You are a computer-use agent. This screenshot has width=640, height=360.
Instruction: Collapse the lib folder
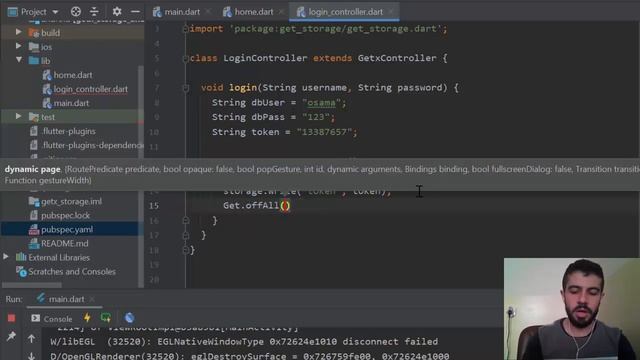tap(19, 60)
